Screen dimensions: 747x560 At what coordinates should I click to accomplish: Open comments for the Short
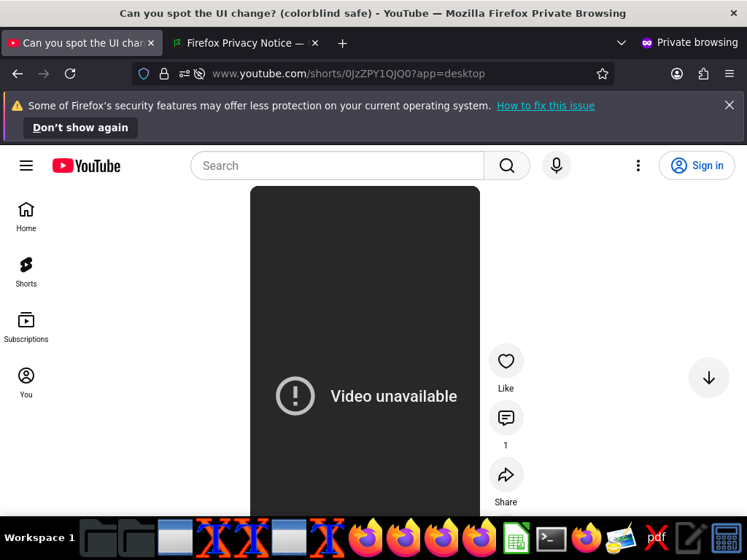506,418
